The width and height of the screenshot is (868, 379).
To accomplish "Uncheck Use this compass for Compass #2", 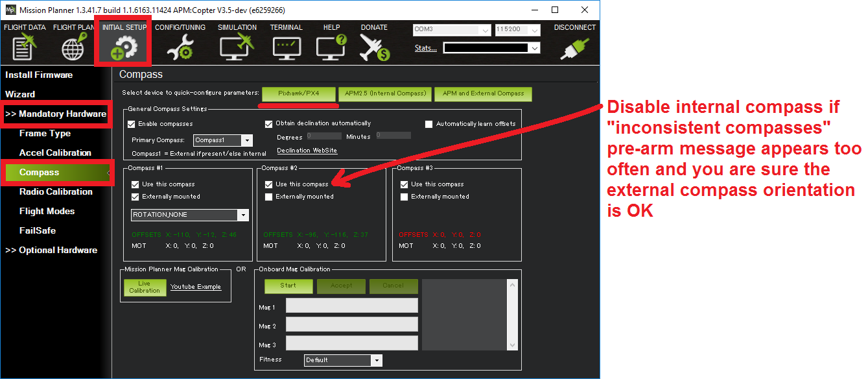I will coord(268,184).
